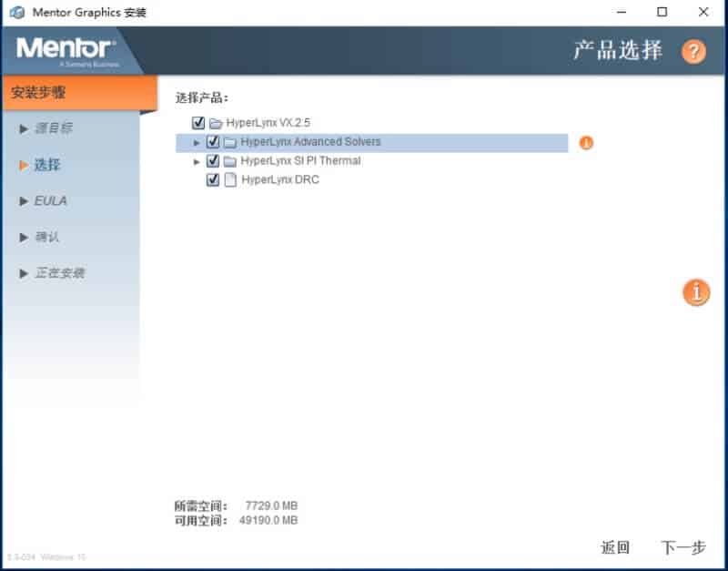Click the folder icon next to HyperLynx VX.2.5
This screenshot has width=728, height=571.
pyautogui.click(x=216, y=123)
